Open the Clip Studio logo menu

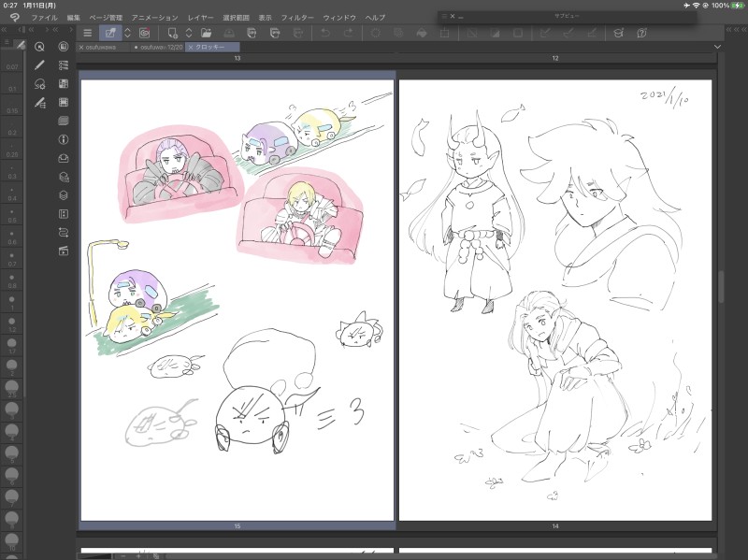tap(15, 18)
